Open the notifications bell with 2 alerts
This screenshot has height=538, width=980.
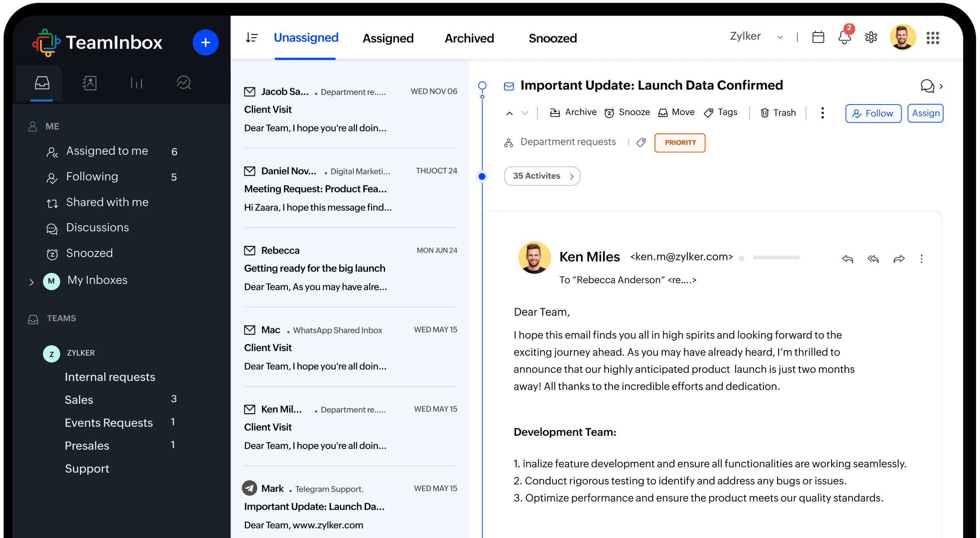tap(844, 37)
